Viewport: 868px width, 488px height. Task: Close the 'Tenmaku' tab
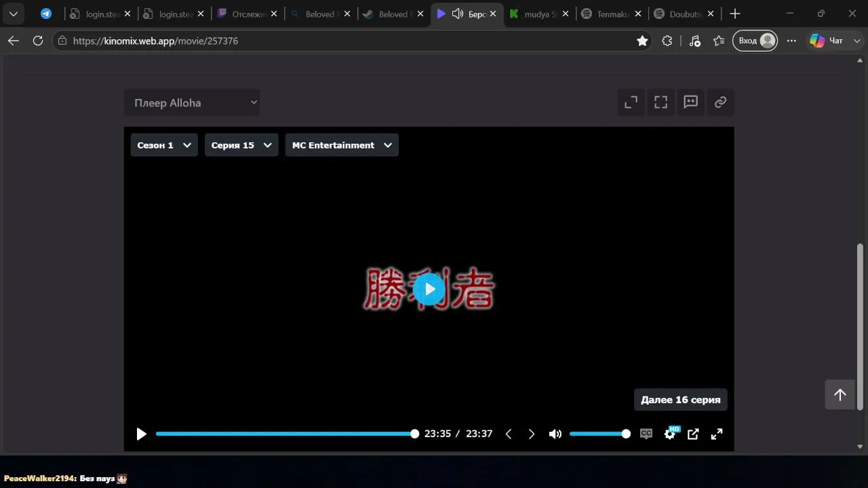click(x=638, y=14)
